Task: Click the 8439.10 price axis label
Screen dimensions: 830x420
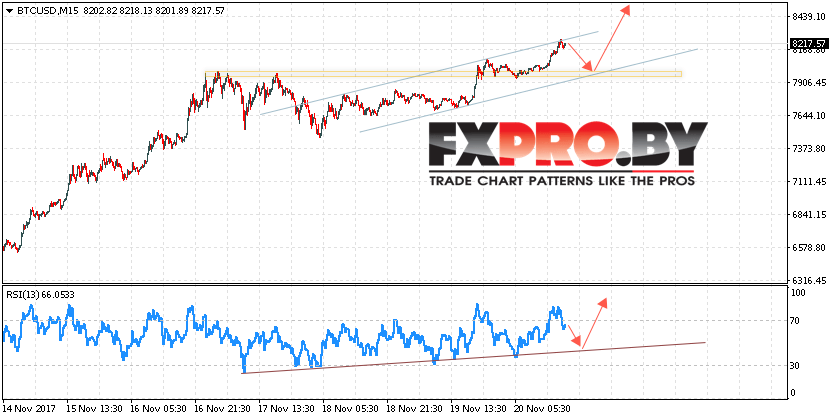Action: pos(809,17)
